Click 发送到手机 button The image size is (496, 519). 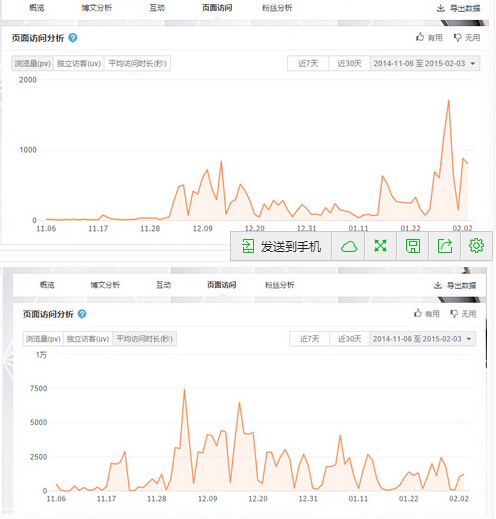coord(281,246)
